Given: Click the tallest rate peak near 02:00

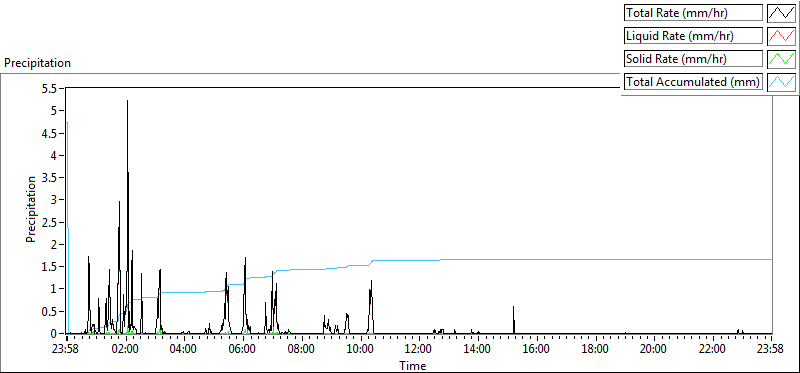Looking at the screenshot, I should 127,101.
